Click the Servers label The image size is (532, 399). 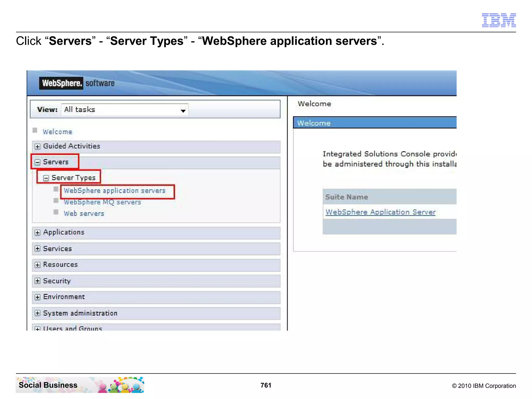[x=56, y=162]
